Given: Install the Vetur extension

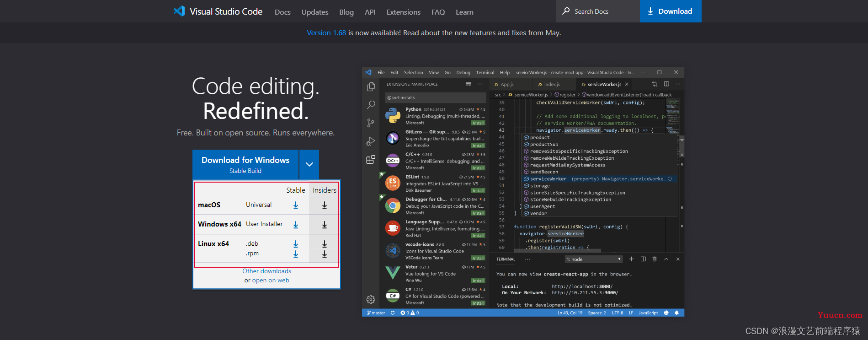Looking at the screenshot, I should coord(478,281).
